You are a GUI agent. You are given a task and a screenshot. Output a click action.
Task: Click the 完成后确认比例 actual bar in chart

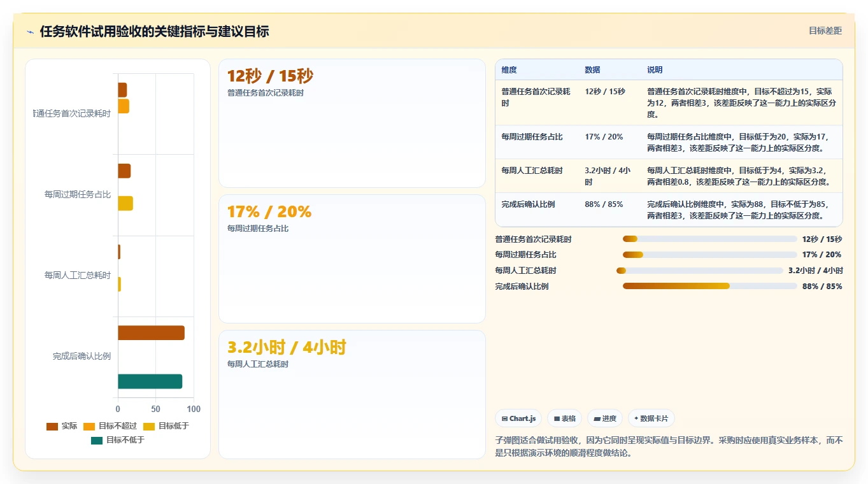point(151,333)
